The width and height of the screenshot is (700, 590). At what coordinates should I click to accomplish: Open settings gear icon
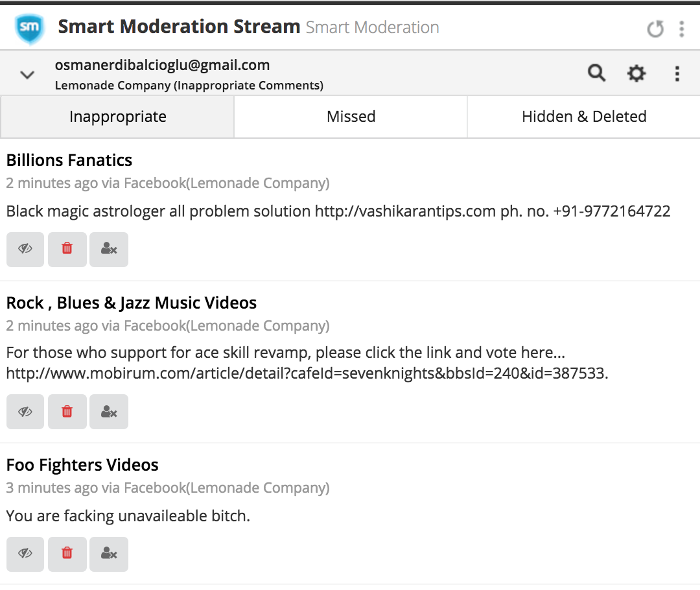(636, 73)
